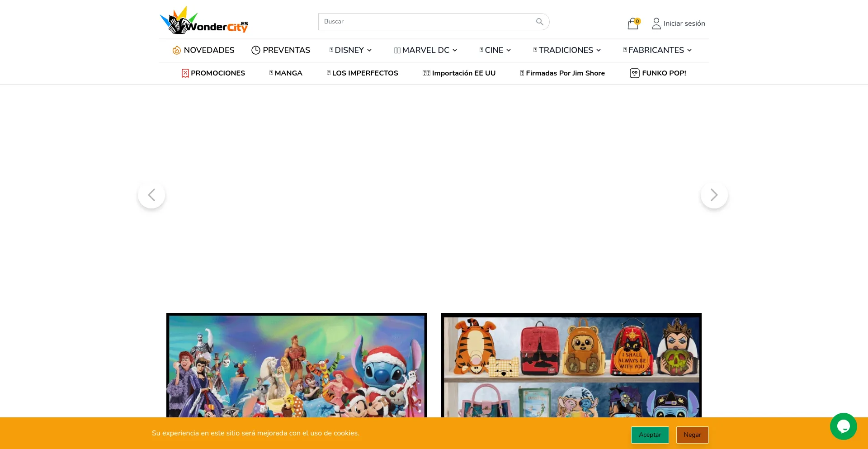Expand the DISNEY menu chevron
This screenshot has width=868, height=449.
pyautogui.click(x=369, y=50)
